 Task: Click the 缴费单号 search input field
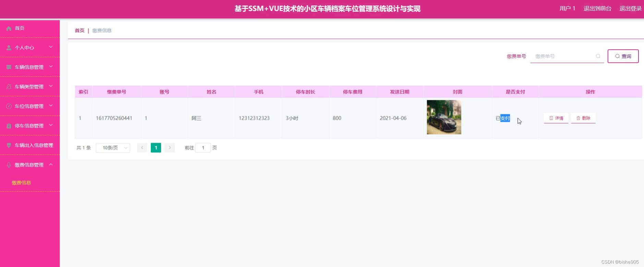567,56
